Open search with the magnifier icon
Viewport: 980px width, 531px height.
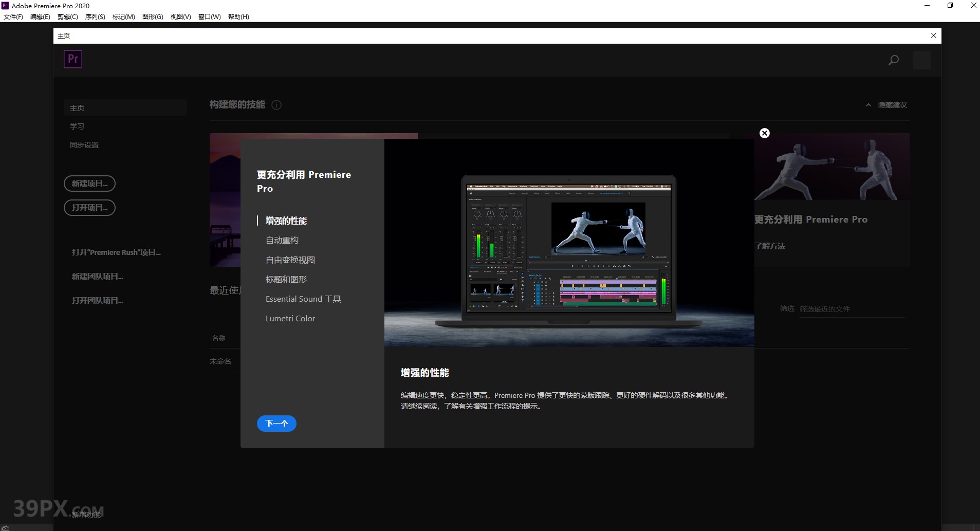[x=894, y=60]
